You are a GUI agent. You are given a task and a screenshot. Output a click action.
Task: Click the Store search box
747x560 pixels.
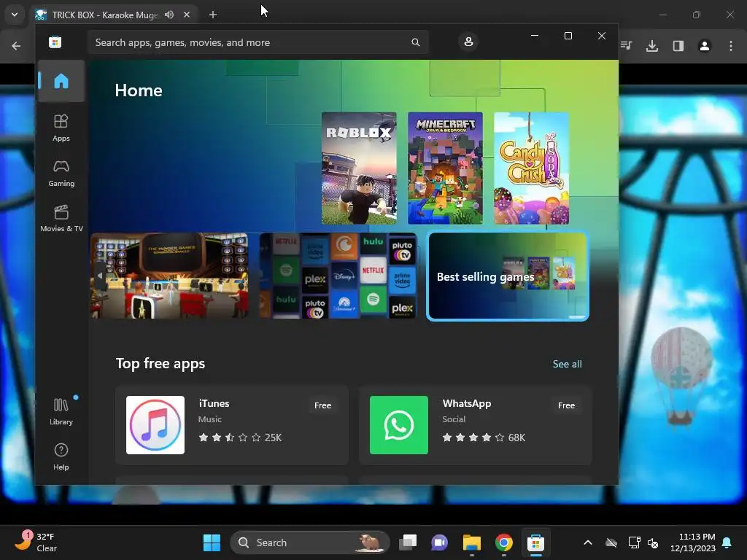(x=258, y=42)
